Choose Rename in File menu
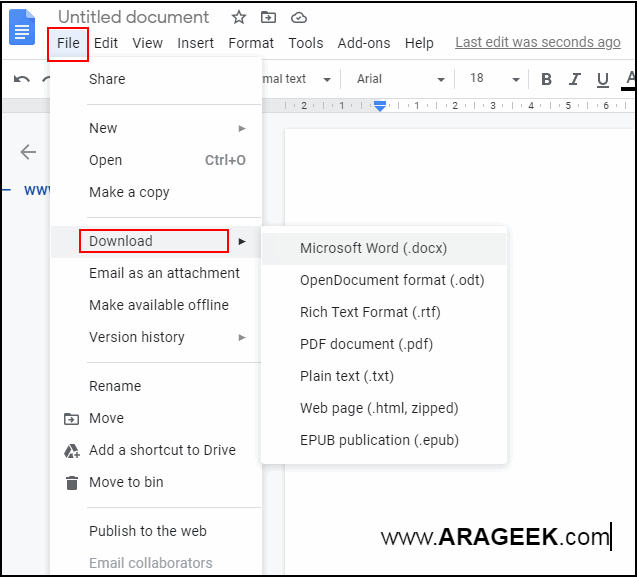The height and width of the screenshot is (577, 637). [x=156, y=386]
